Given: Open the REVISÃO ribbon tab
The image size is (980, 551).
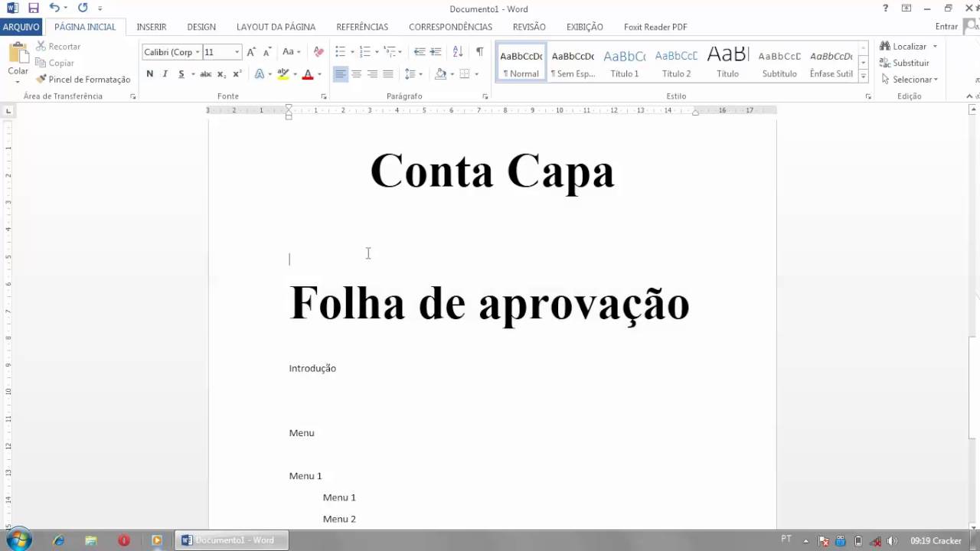Looking at the screenshot, I should [x=528, y=27].
